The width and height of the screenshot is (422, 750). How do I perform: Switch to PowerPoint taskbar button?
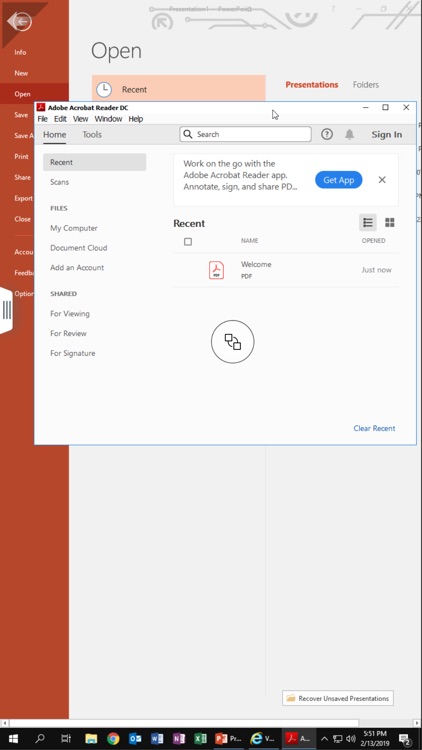point(228,739)
